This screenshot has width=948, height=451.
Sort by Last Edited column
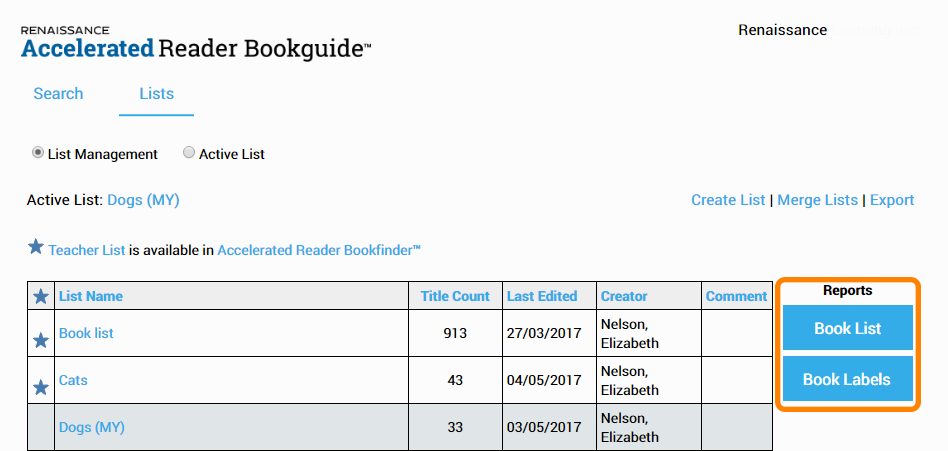542,296
